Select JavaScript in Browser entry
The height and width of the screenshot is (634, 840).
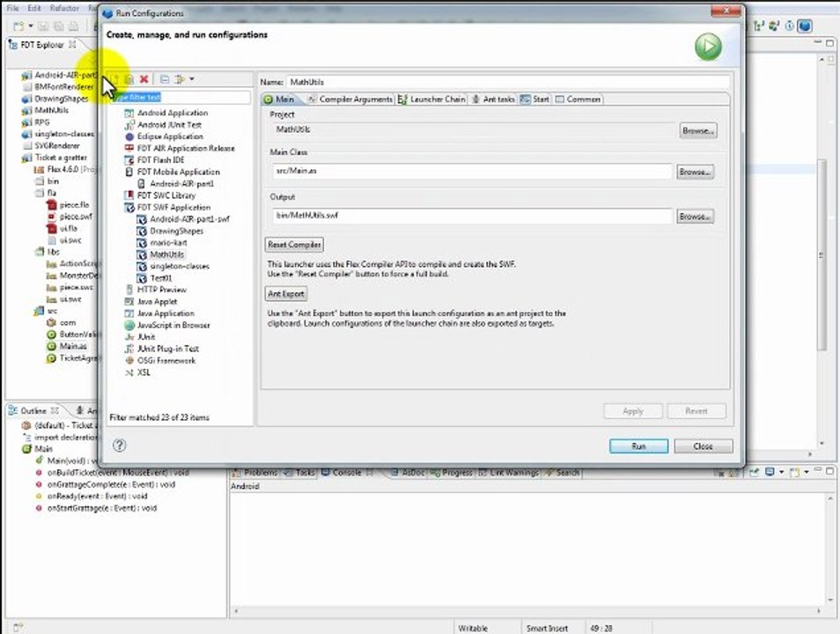point(173,325)
